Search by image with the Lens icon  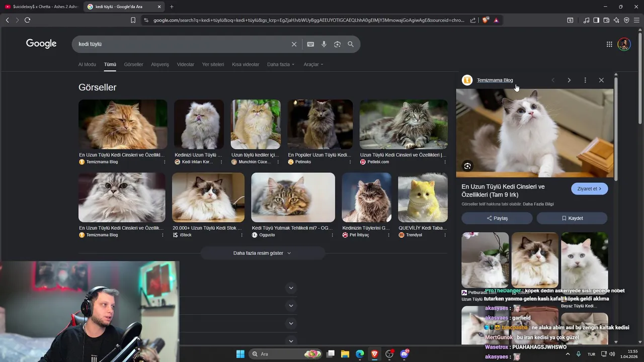337,44
